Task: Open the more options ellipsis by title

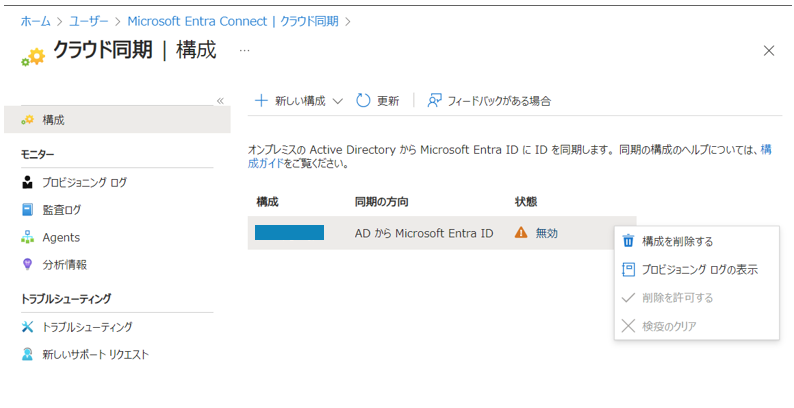Action: pyautogui.click(x=245, y=51)
